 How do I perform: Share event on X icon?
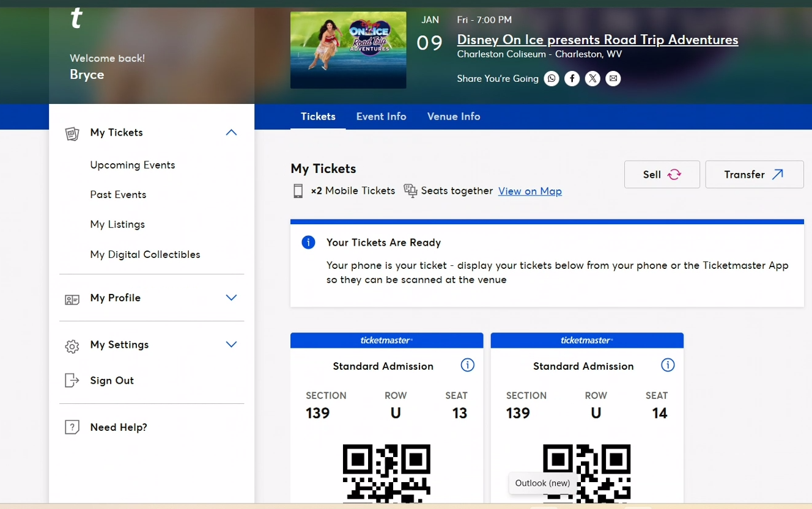point(592,78)
